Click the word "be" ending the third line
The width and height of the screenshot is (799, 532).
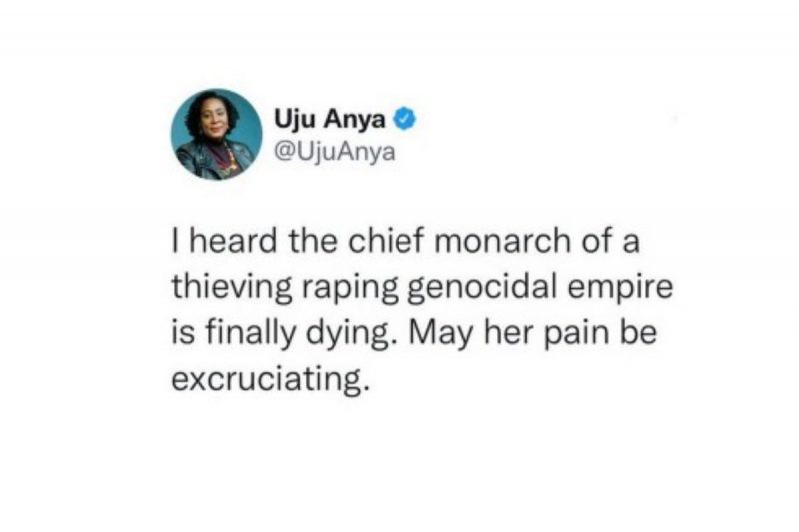coord(639,334)
